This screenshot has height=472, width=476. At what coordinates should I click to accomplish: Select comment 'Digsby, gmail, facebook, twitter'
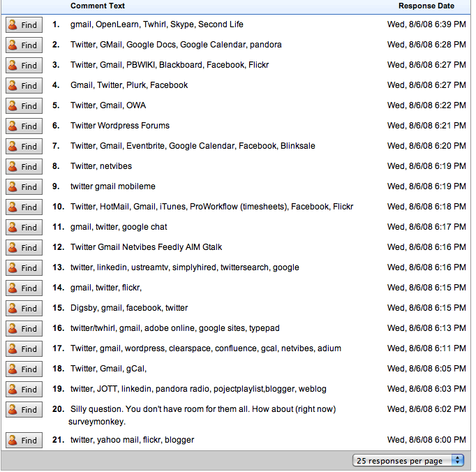click(129, 308)
